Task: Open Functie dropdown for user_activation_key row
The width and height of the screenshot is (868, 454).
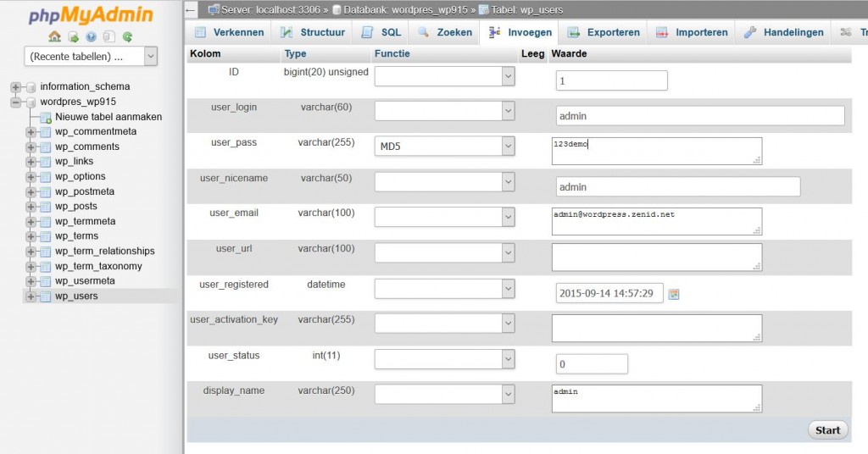Action: point(444,324)
